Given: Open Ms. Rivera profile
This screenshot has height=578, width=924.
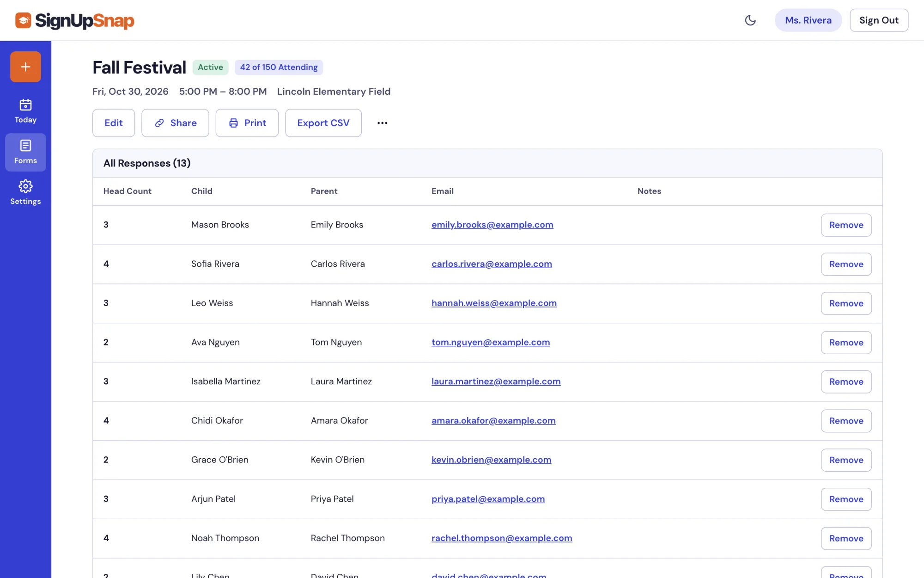Looking at the screenshot, I should point(808,20).
